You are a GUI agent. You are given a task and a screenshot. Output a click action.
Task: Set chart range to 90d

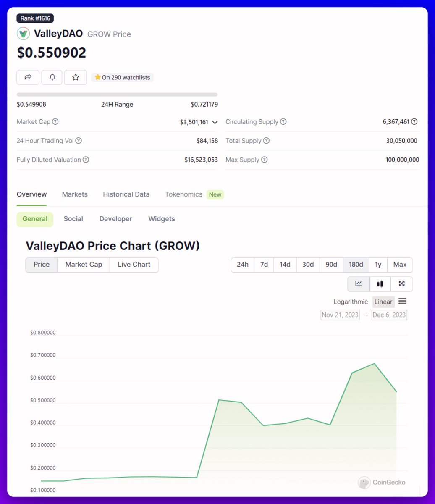click(x=331, y=265)
